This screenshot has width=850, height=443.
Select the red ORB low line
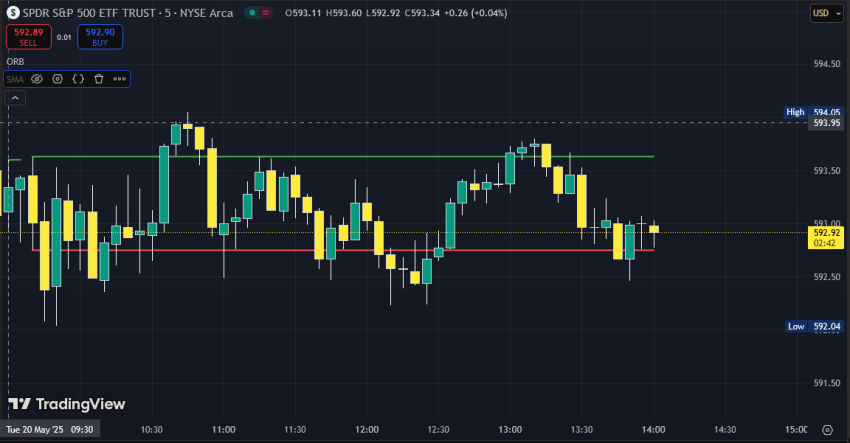click(343, 251)
